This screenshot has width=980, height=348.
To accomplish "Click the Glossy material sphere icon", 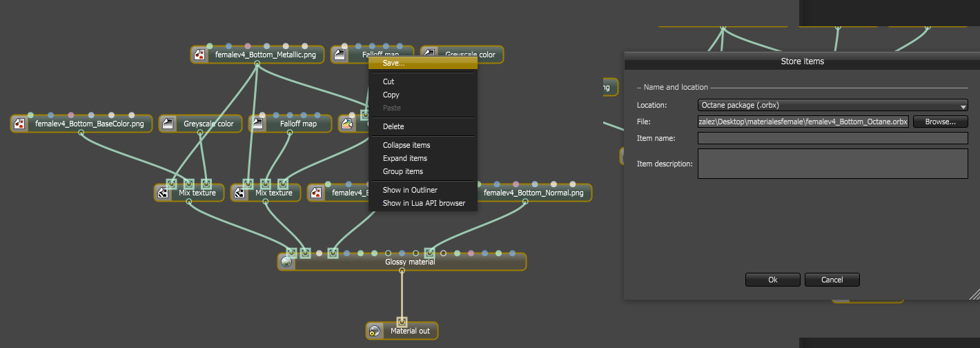I will click(286, 262).
